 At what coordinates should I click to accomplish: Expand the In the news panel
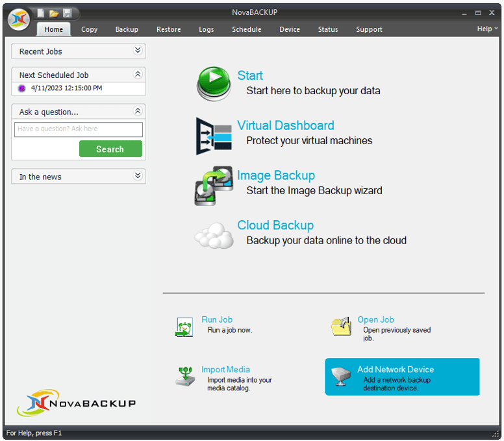pyautogui.click(x=137, y=176)
